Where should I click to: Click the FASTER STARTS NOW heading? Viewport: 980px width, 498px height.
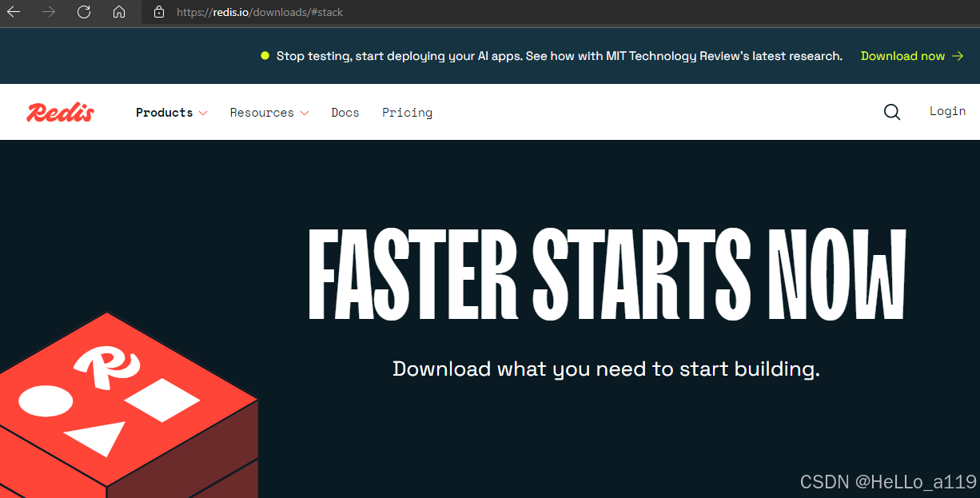(608, 274)
